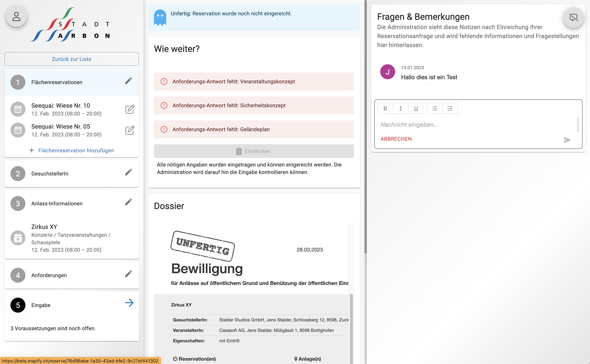Edit the GesuchstellerIn section
The height and width of the screenshot is (364, 590).
click(129, 172)
